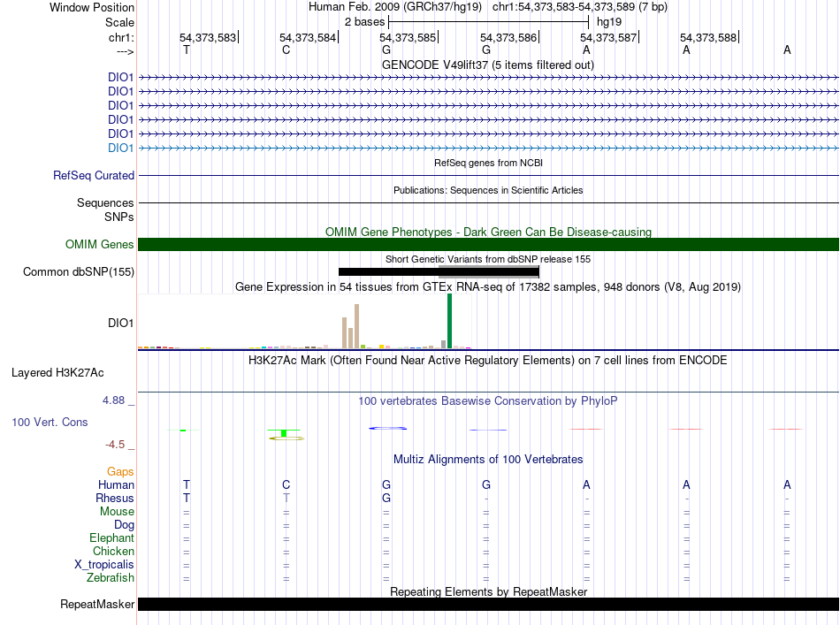Click PhyloP upper limit value 4.88
840x625 pixels.
(113, 400)
